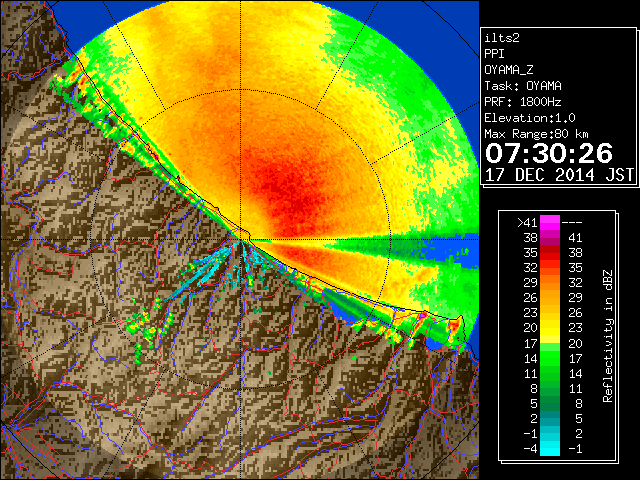Screen dimensions: 640x480
Task: Click the '>41' legend label
Action: (527, 223)
